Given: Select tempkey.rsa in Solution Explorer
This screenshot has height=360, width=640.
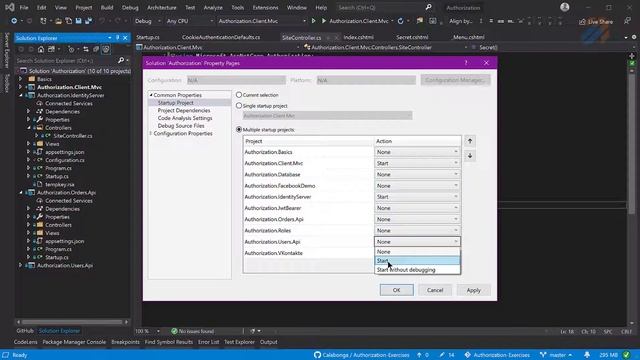Looking at the screenshot, I should coord(60,184).
